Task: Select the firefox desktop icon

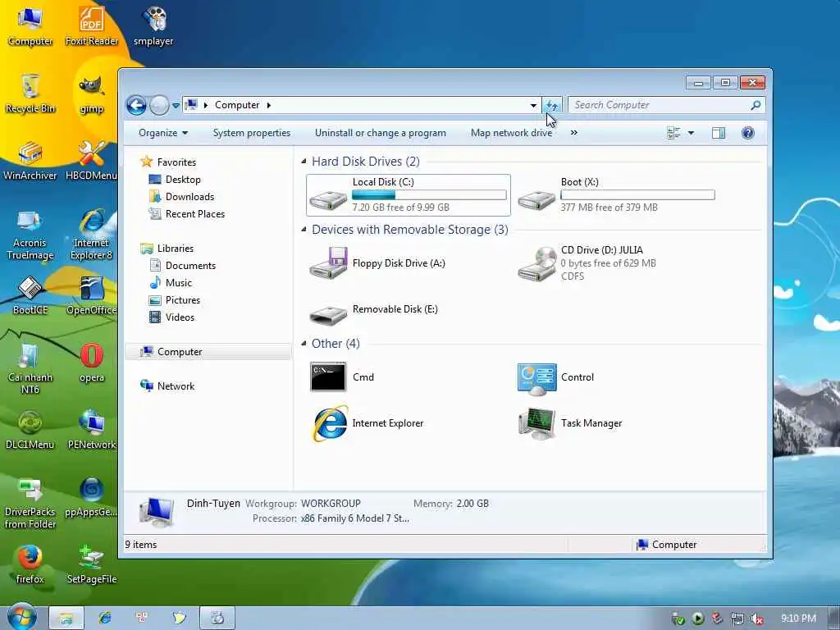Action: pyautogui.click(x=30, y=564)
